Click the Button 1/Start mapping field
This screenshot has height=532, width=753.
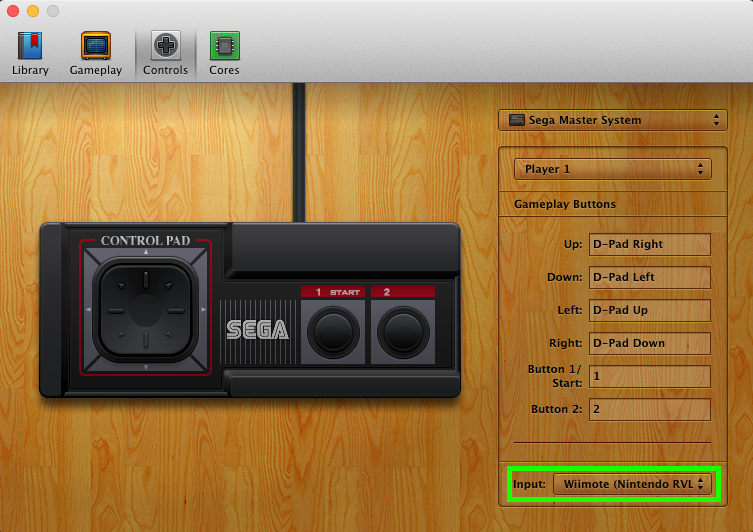pyautogui.click(x=650, y=376)
